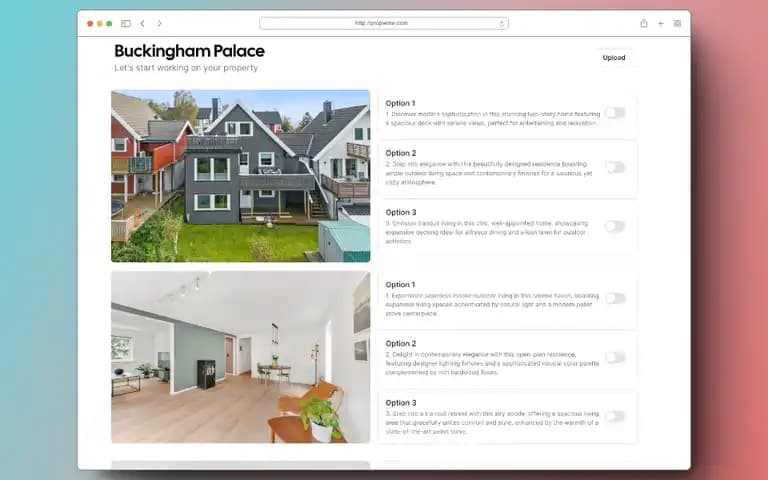The image size is (768, 480).
Task: Select Option 1 description text beside exterior photo
Action: pyautogui.click(x=492, y=119)
